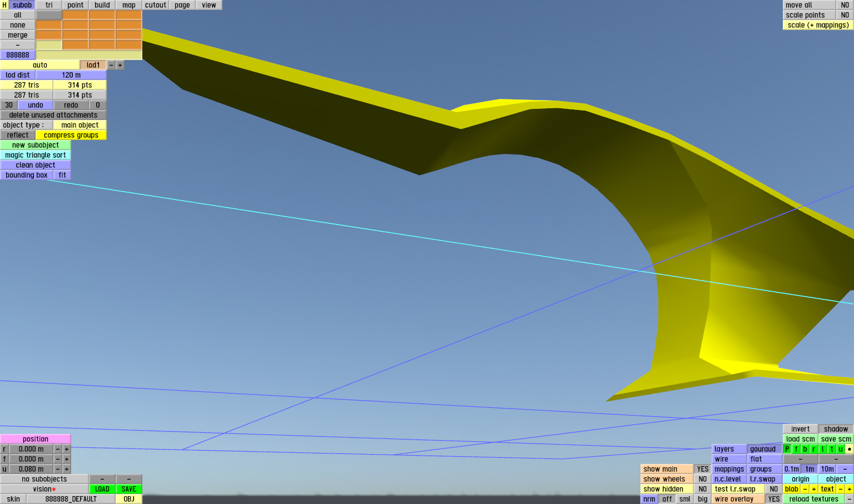Click the gray swatch beside 'all'
This screenshot has width=854, height=504.
click(49, 15)
